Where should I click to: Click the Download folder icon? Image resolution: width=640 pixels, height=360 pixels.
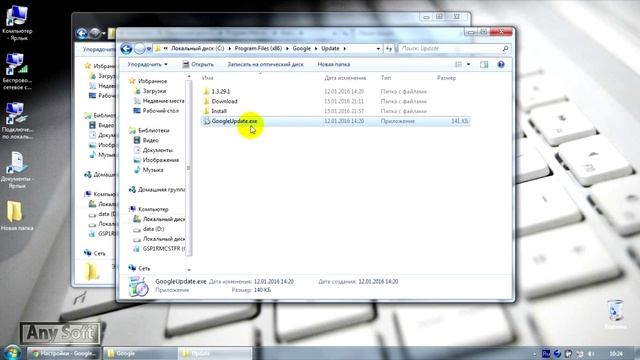point(206,101)
